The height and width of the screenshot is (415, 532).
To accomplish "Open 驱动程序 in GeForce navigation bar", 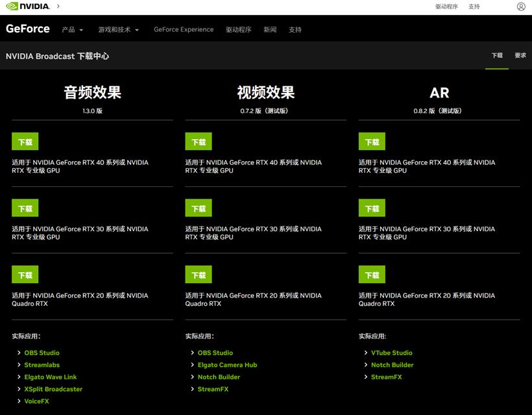I will (239, 30).
